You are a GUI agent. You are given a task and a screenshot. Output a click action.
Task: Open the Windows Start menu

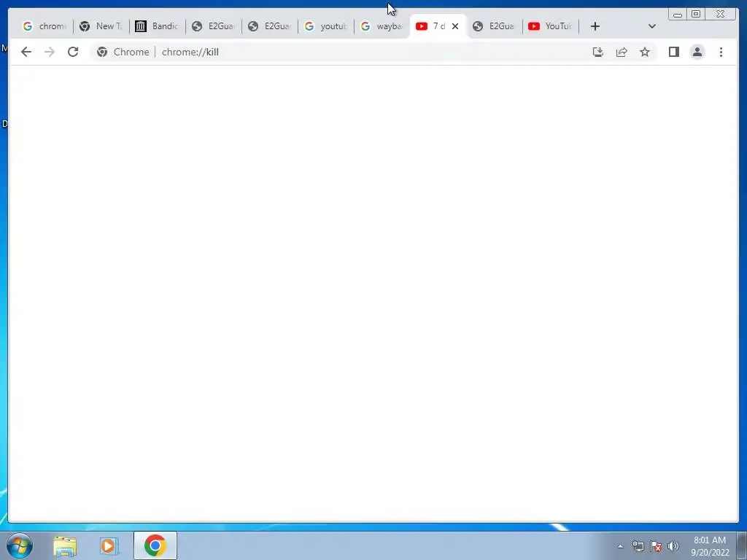[x=20, y=545]
